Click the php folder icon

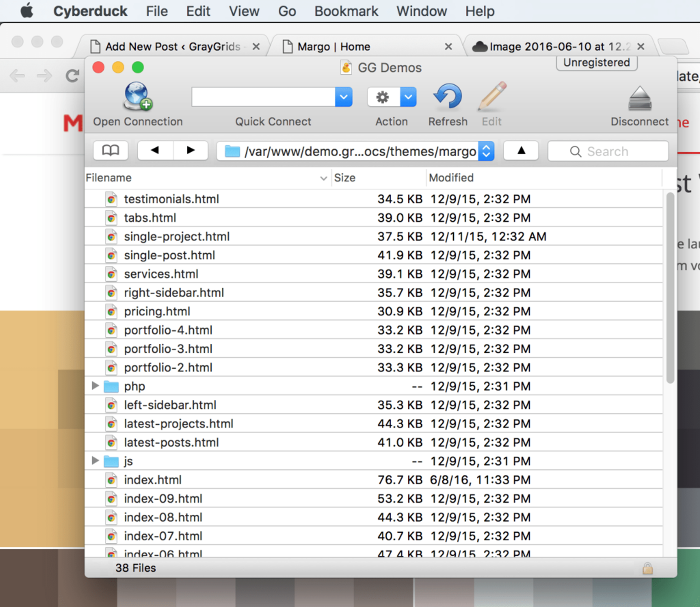111,387
